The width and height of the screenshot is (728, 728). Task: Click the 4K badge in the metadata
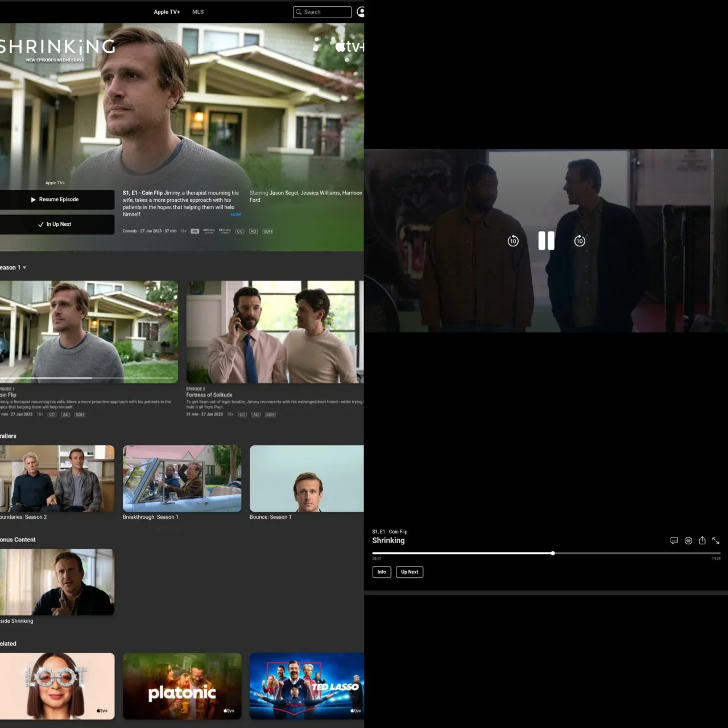195,231
